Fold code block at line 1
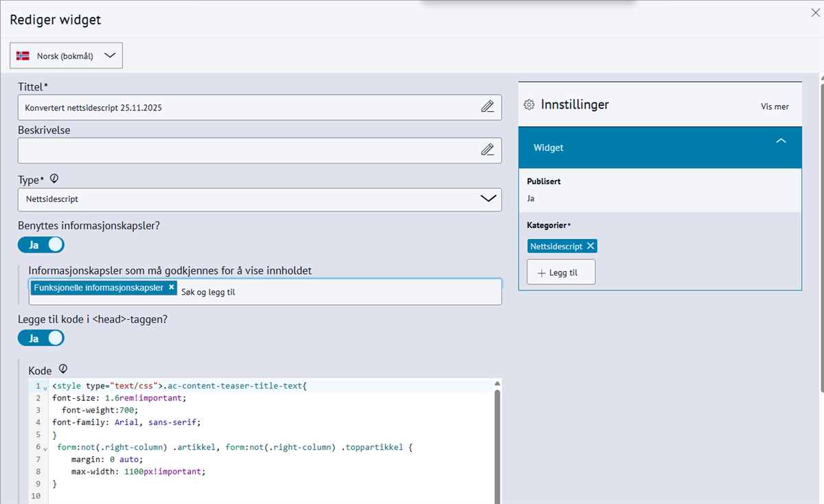824x504 pixels. pyautogui.click(x=45, y=387)
